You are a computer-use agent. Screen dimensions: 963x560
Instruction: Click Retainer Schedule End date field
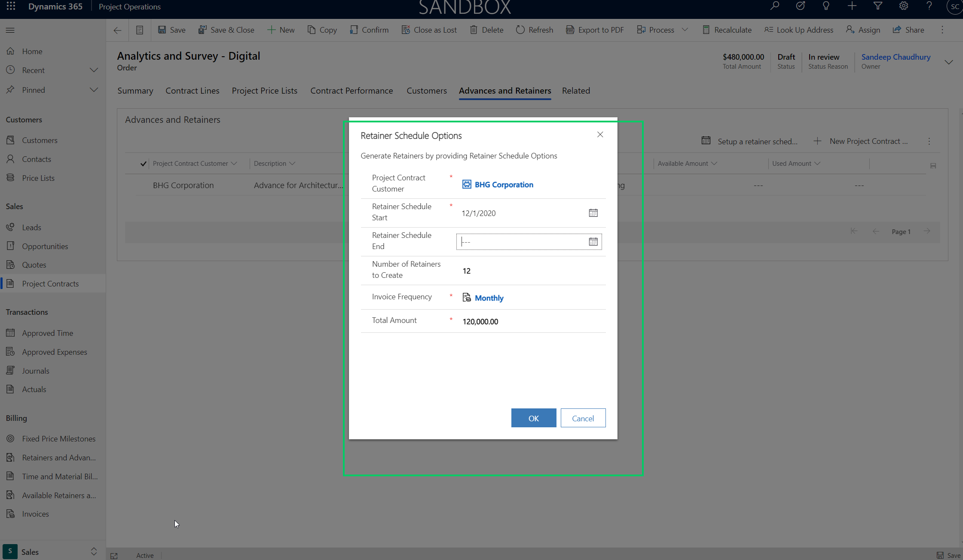point(520,242)
